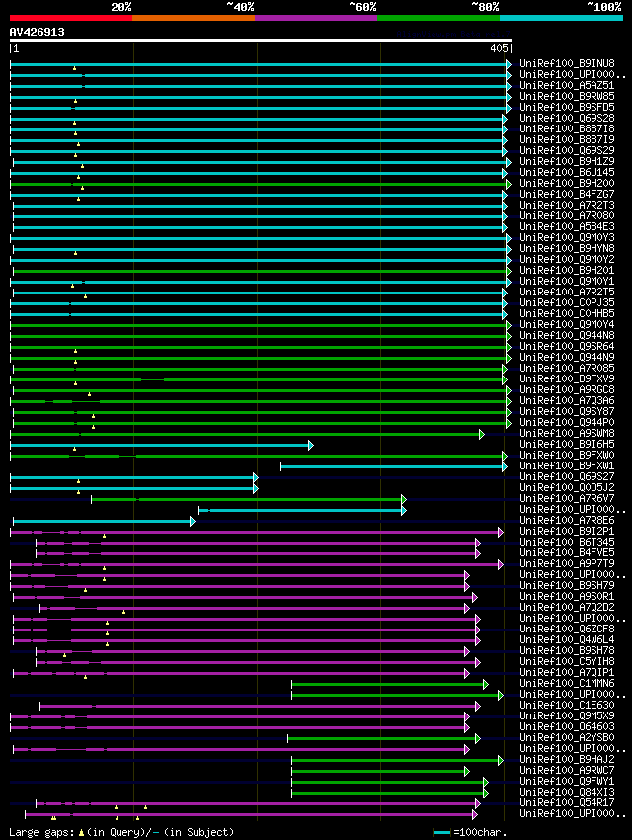Select the UniRef100_C1E630 label
This screenshot has height=840, width=632.
[x=567, y=705]
